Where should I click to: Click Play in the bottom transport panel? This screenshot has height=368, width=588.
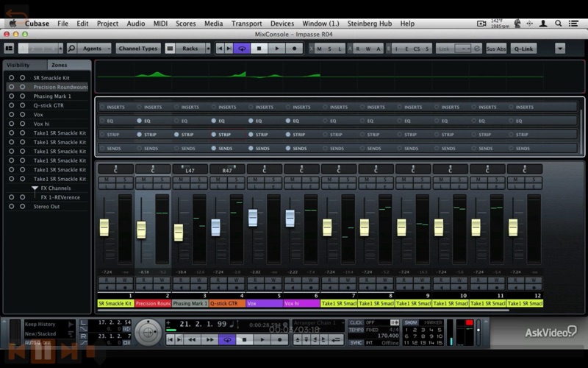[262, 339]
